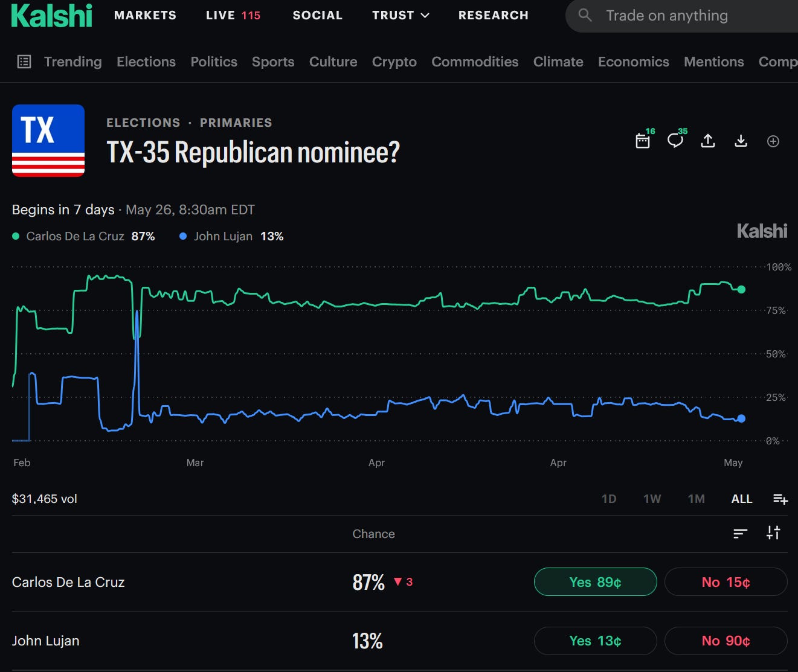This screenshot has height=672, width=798.
Task: Click the share upload icon
Action: point(708,141)
